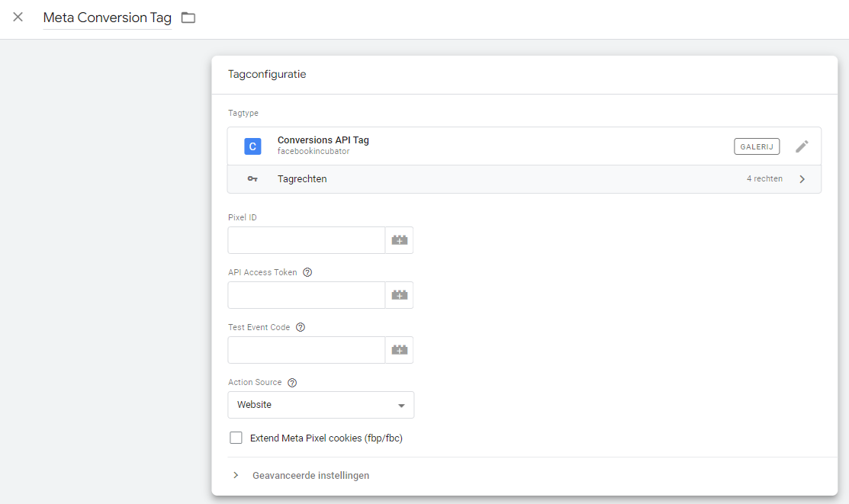This screenshot has height=504, width=849.
Task: Insert variable in Pixel ID field
Action: pyautogui.click(x=399, y=240)
